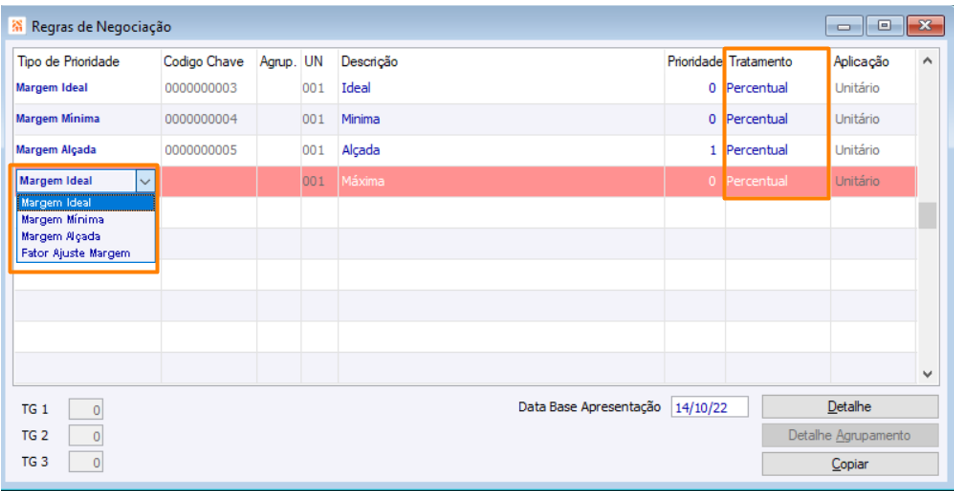The height and width of the screenshot is (491, 954).
Task: Click the Tratamento column header
Action: point(761,61)
